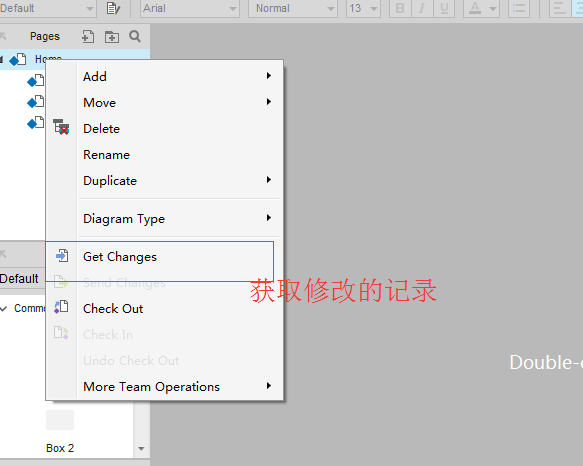Click the library scrollbar down arrow
The image size is (583, 466).
[141, 449]
